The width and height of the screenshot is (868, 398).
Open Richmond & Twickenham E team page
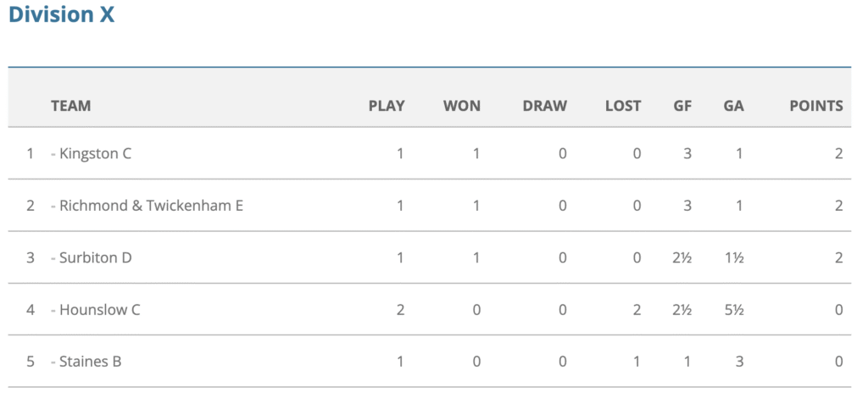coord(151,206)
